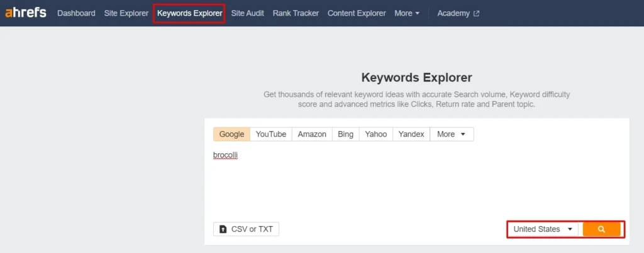This screenshot has height=253, width=644.
Task: Select the Yandex search engine tab
Action: [411, 134]
